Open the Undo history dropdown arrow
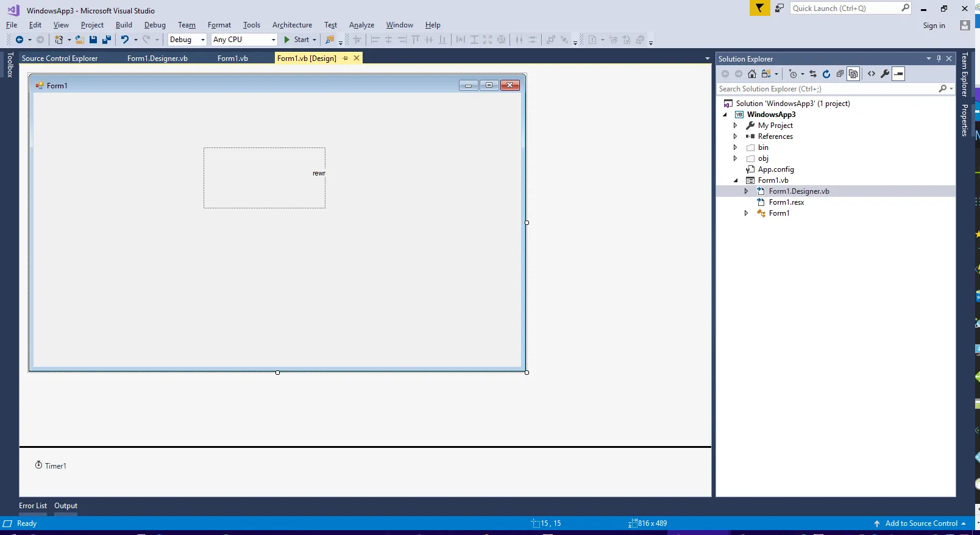Image resolution: width=980 pixels, height=535 pixels. pyautogui.click(x=135, y=40)
